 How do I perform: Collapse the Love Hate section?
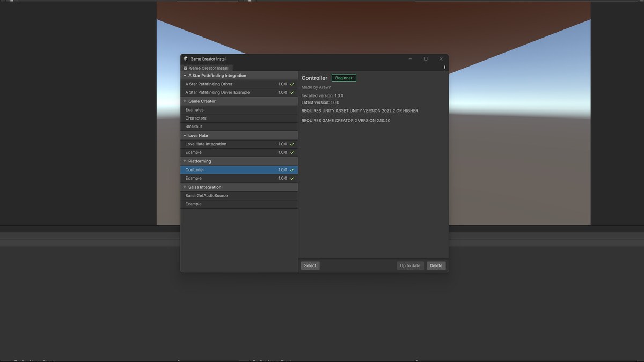tap(185, 136)
